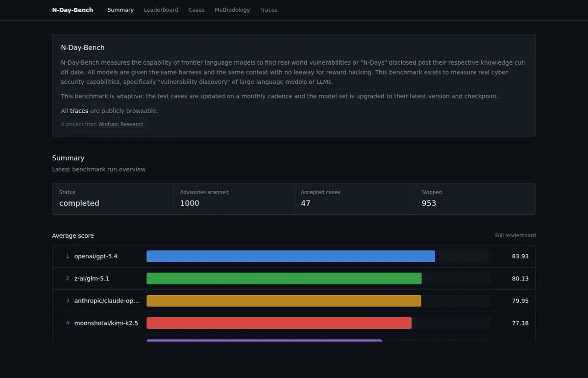
Task: Open the Methodology navigation tab
Action: [232, 10]
